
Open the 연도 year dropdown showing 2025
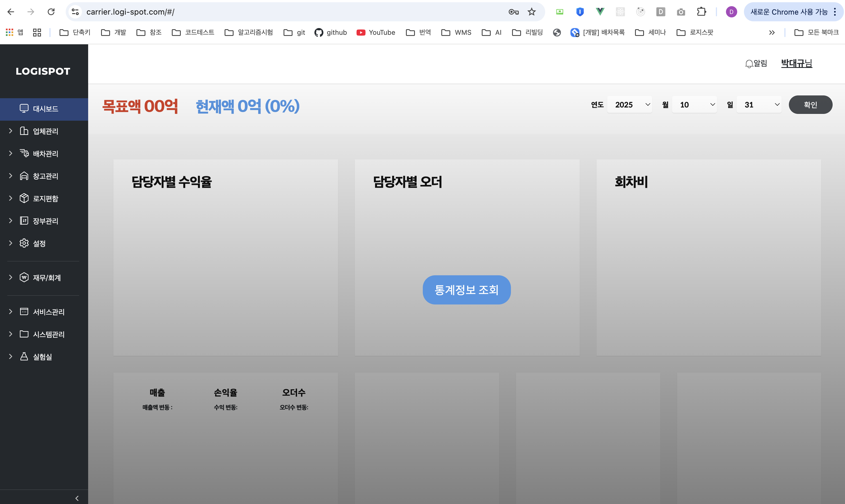click(x=629, y=105)
